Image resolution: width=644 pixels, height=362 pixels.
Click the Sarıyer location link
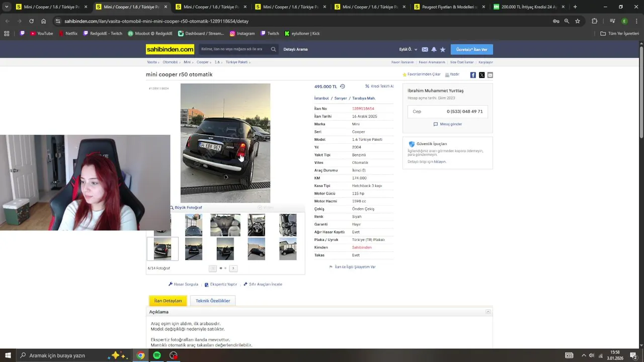(x=341, y=99)
